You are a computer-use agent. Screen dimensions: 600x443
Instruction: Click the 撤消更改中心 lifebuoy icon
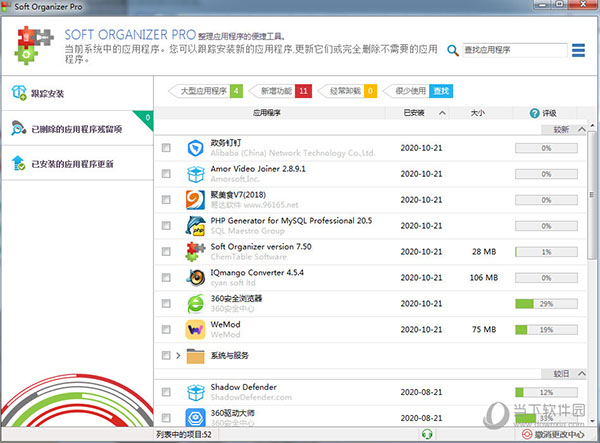coord(527,434)
